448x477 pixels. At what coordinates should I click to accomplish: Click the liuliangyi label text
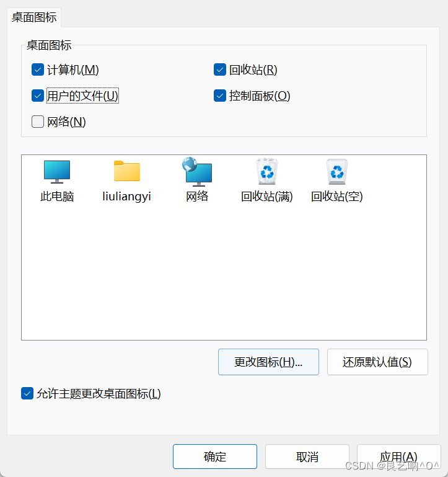pyautogui.click(x=127, y=197)
